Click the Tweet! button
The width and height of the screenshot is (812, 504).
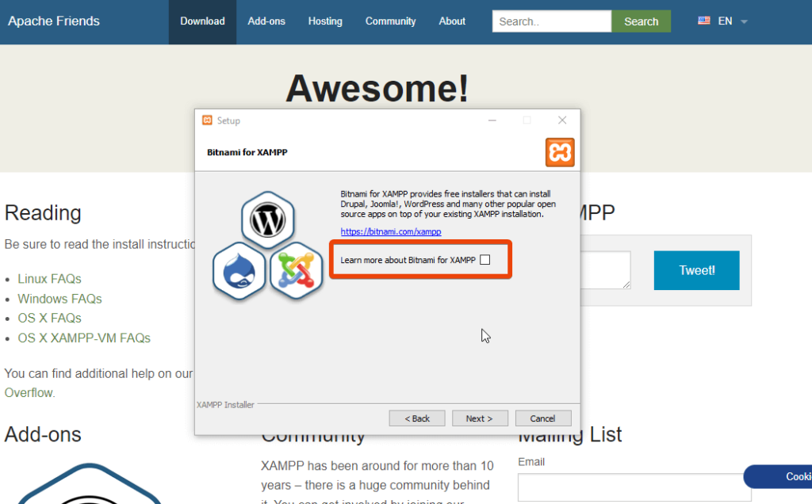(696, 269)
